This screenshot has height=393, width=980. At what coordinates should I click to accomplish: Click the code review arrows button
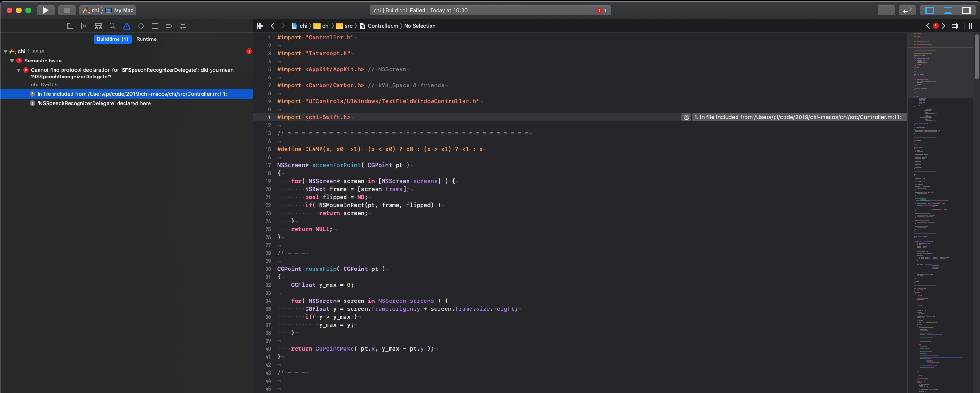click(x=907, y=10)
